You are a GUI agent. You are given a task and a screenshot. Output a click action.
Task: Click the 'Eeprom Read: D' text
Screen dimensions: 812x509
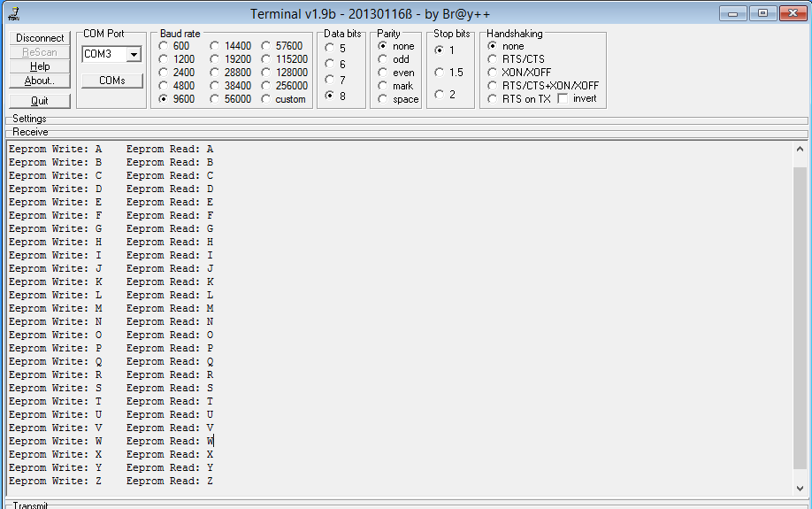click(170, 189)
